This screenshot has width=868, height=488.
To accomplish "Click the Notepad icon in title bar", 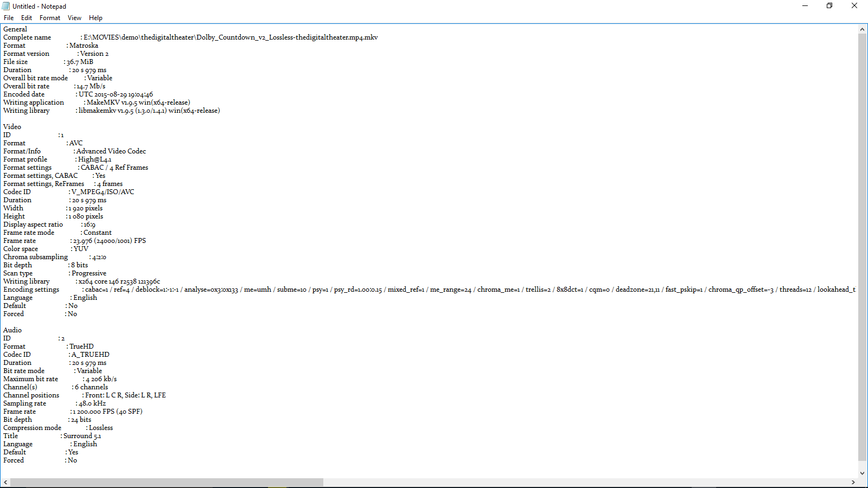I will (x=6, y=6).
